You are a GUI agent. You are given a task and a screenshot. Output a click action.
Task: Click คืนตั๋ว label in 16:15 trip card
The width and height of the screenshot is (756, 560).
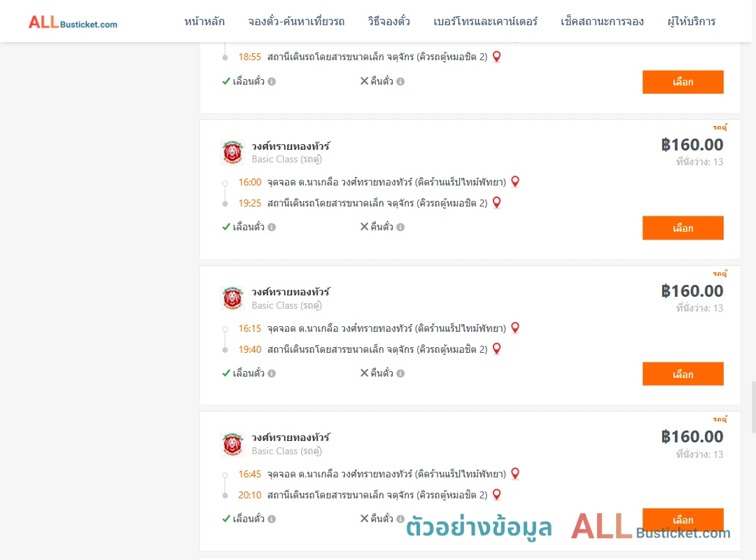coord(382,373)
